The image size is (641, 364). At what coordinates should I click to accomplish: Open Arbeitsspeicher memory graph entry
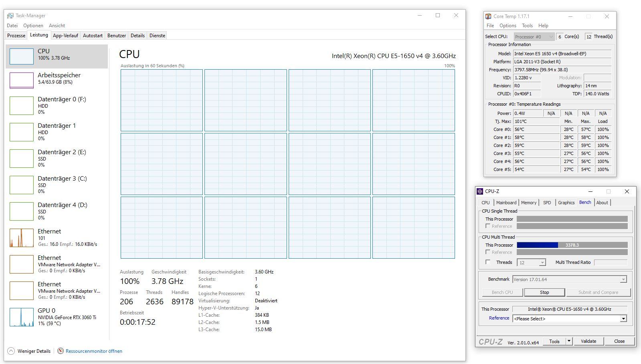pos(57,80)
